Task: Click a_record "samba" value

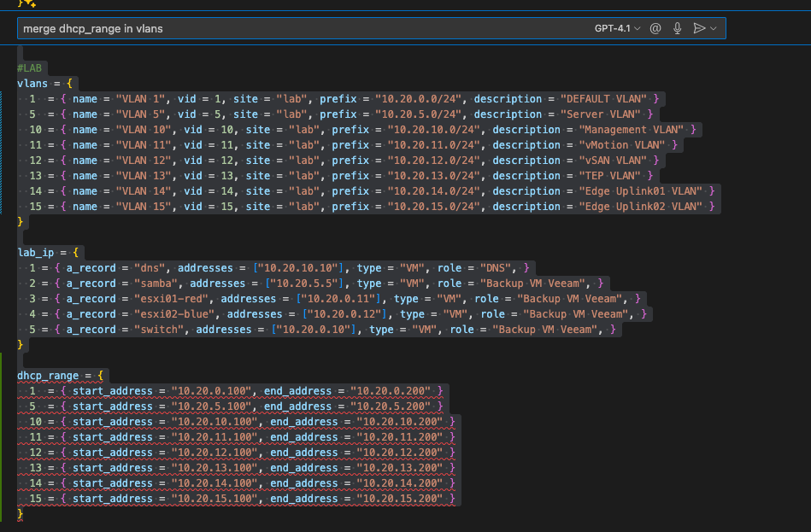Action: tap(156, 284)
